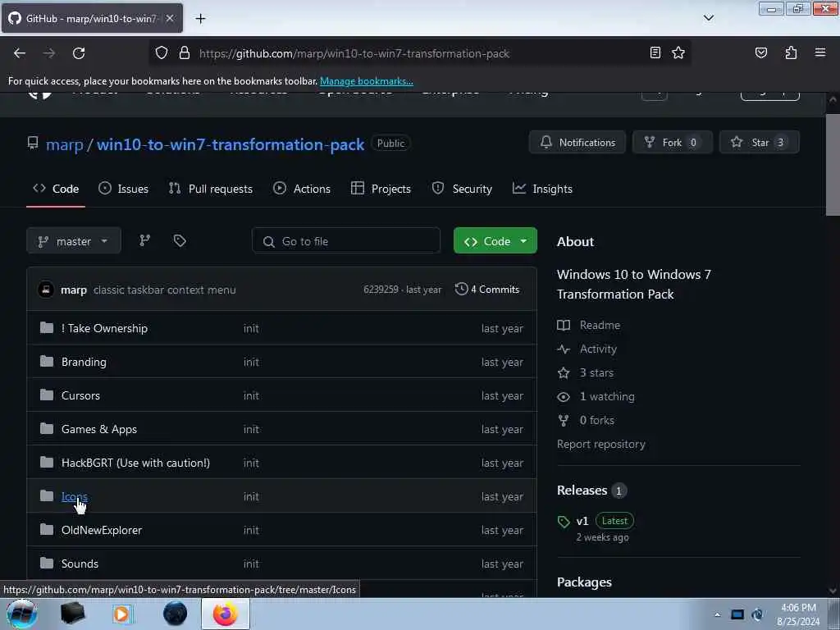Close the GitHub browser tab
This screenshot has width=840, height=630.
(x=170, y=18)
